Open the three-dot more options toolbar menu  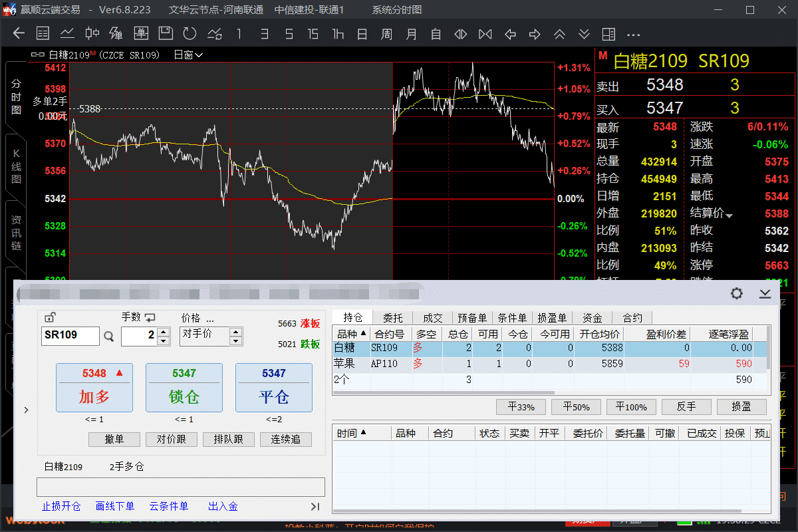point(633,35)
